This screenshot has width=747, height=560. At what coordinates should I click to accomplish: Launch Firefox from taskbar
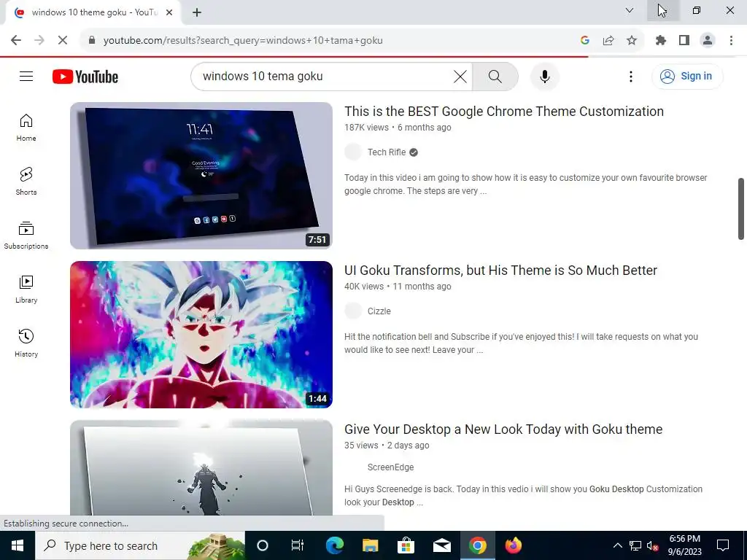pos(513,545)
